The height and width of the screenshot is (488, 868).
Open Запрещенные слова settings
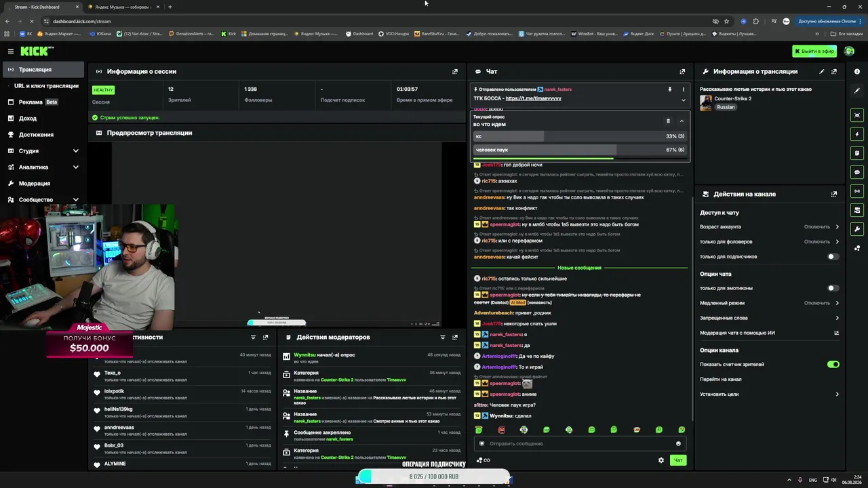point(770,318)
